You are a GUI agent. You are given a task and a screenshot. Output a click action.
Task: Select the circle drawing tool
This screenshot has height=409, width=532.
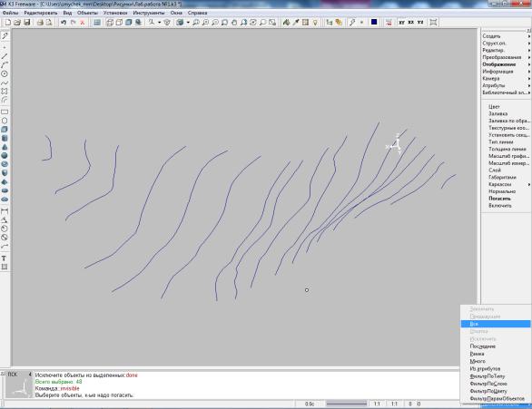(5, 73)
